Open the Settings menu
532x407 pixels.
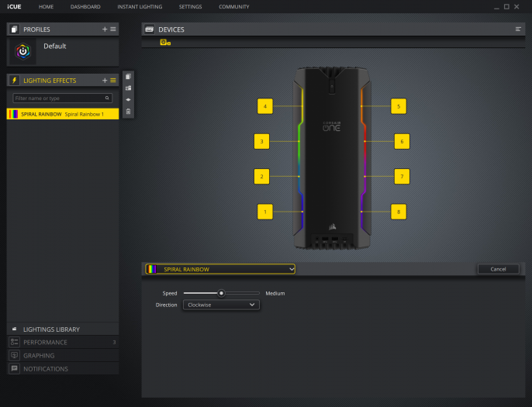190,6
